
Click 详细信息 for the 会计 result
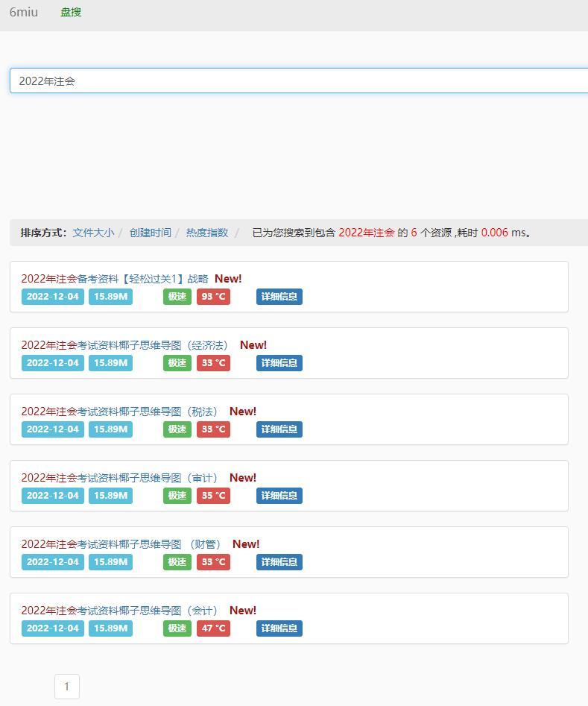pyautogui.click(x=279, y=628)
